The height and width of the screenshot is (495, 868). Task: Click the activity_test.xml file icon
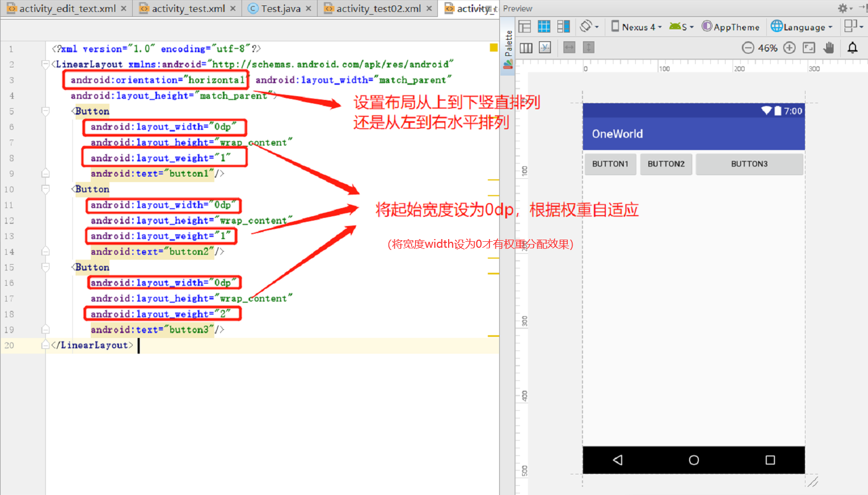pos(144,9)
